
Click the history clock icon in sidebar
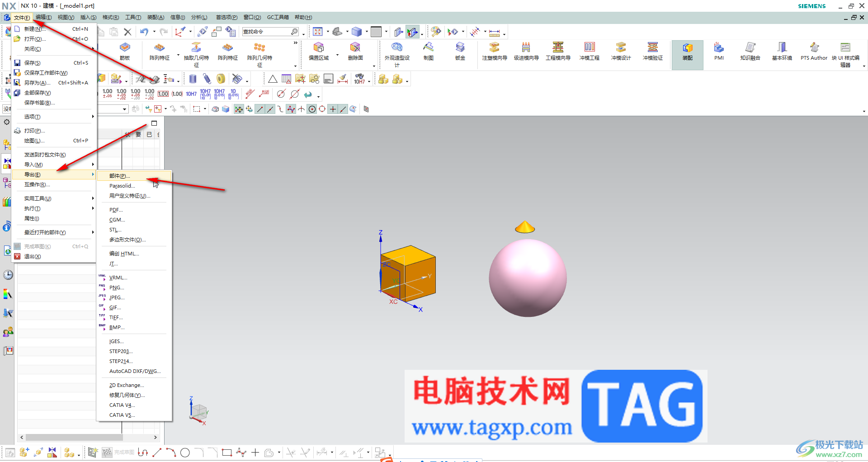(x=8, y=275)
